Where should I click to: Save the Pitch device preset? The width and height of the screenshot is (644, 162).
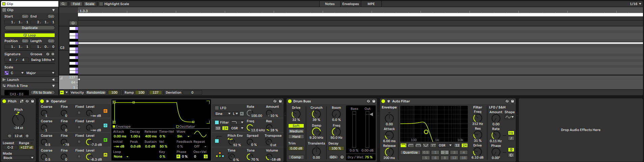pyautogui.click(x=33, y=101)
